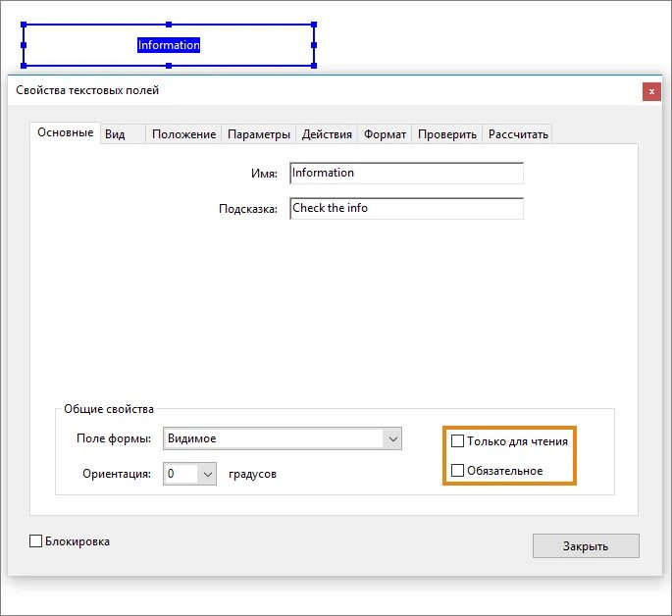
Task: Click the Подсказка input field
Action: 406,208
